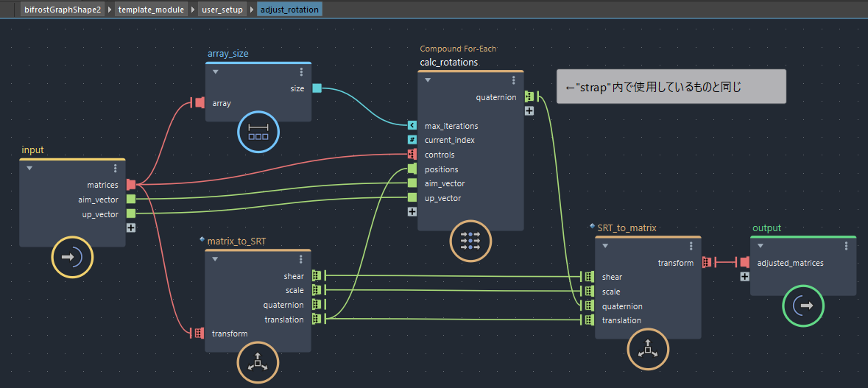Add an output port below quaternion on calc_rotations
The image size is (868, 388).
529,111
